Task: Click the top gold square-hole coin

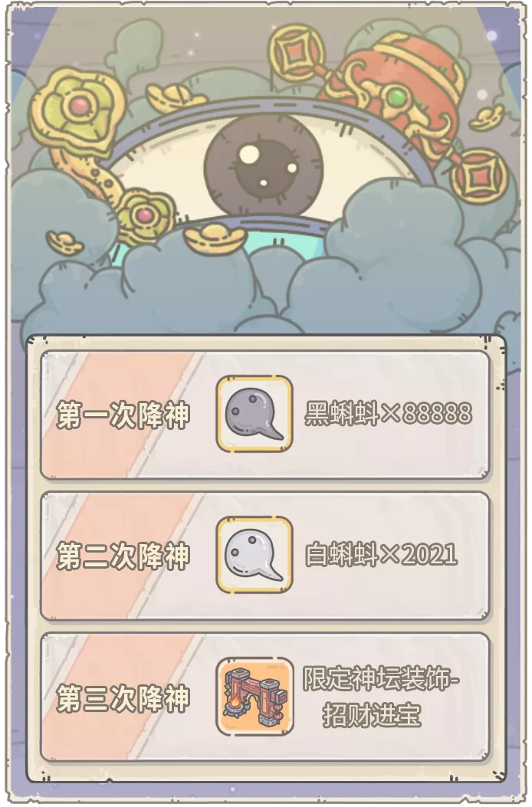Action: 297,52
